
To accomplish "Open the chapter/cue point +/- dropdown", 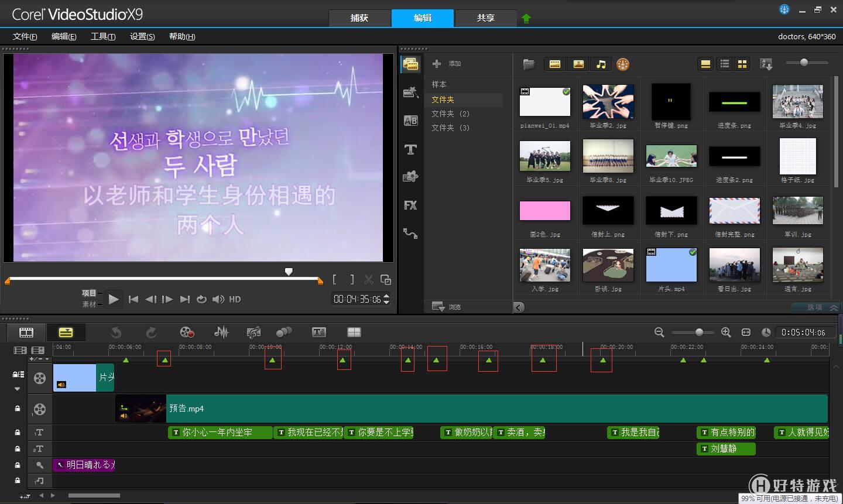I will [40, 359].
